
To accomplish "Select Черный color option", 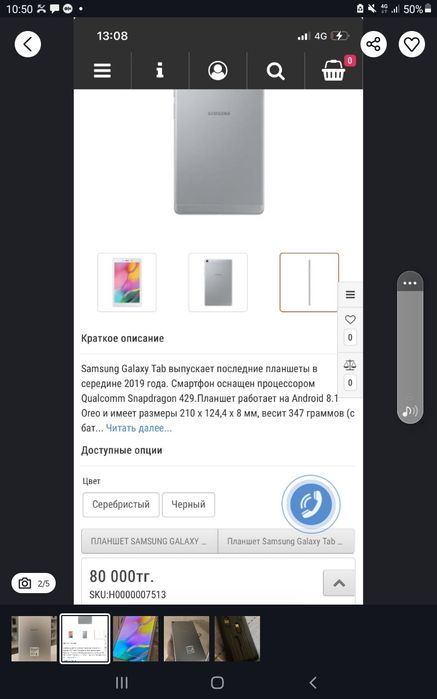I will pyautogui.click(x=188, y=505).
